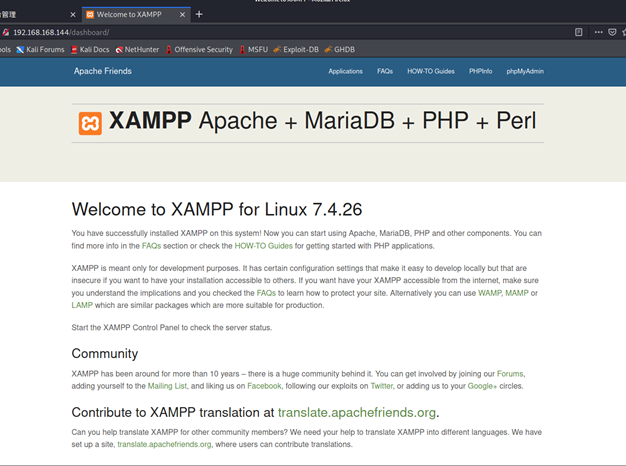Open the Facebook link
Viewport: 626px width, 466px height.
(264, 386)
